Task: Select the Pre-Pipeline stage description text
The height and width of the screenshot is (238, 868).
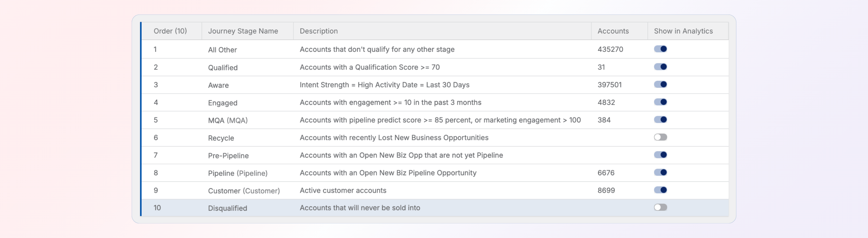Action: [401, 155]
